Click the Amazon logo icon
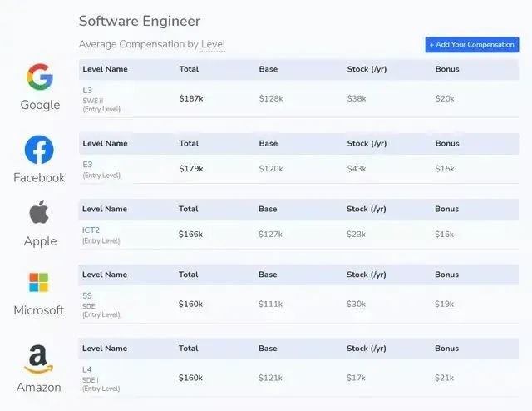 click(x=38, y=359)
